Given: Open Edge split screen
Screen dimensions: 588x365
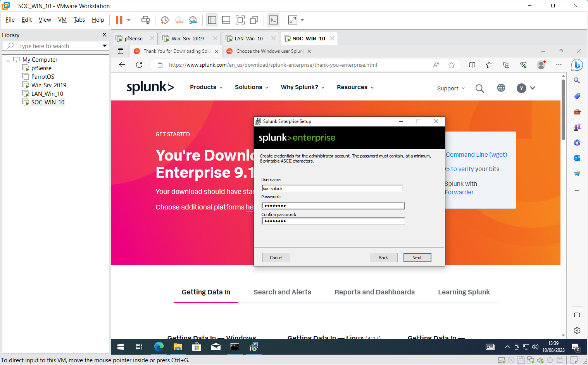Looking at the screenshot, I should pos(472,65).
